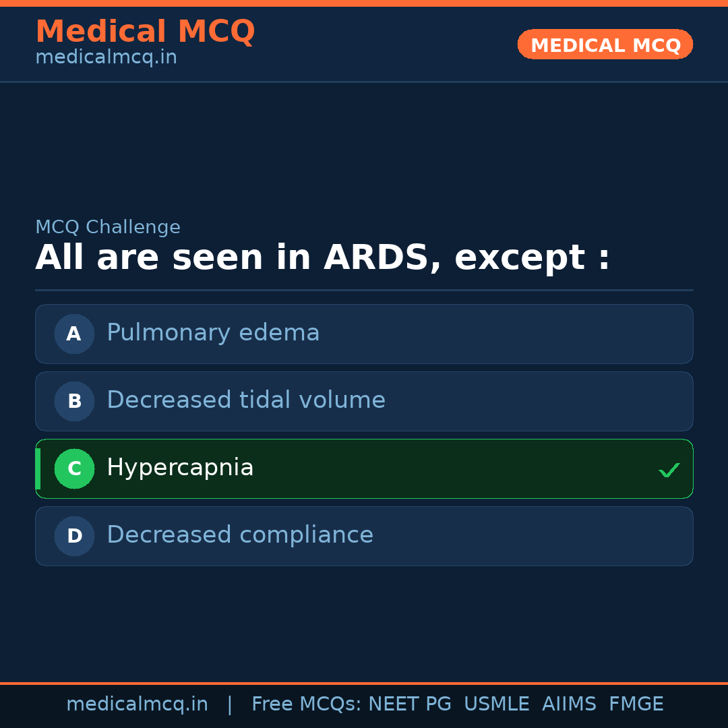728x728 pixels.
Task: Select the Decreased compliance answer text
Action: tap(240, 535)
